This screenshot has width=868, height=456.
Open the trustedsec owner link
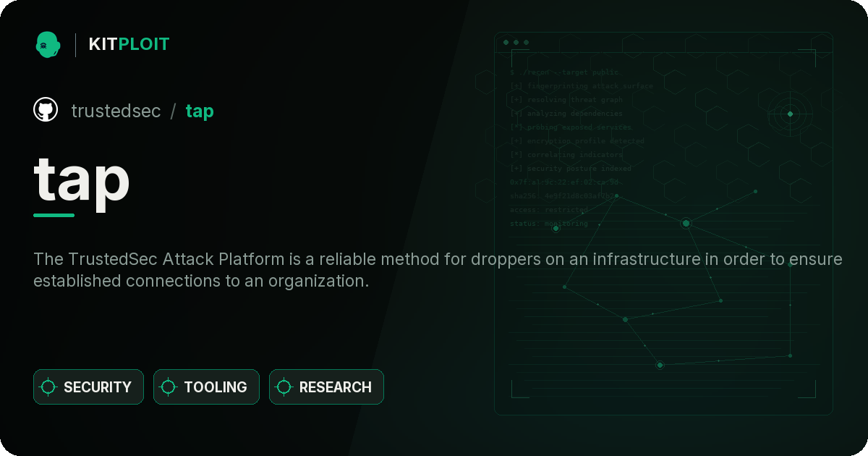[x=116, y=111]
